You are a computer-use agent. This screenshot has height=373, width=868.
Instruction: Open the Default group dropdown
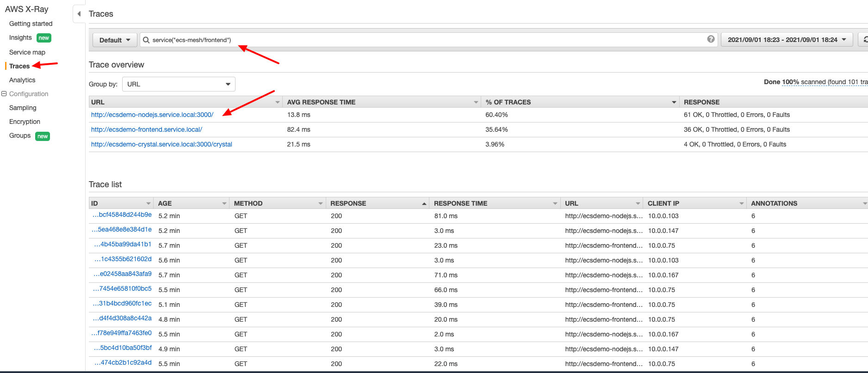[x=115, y=40]
